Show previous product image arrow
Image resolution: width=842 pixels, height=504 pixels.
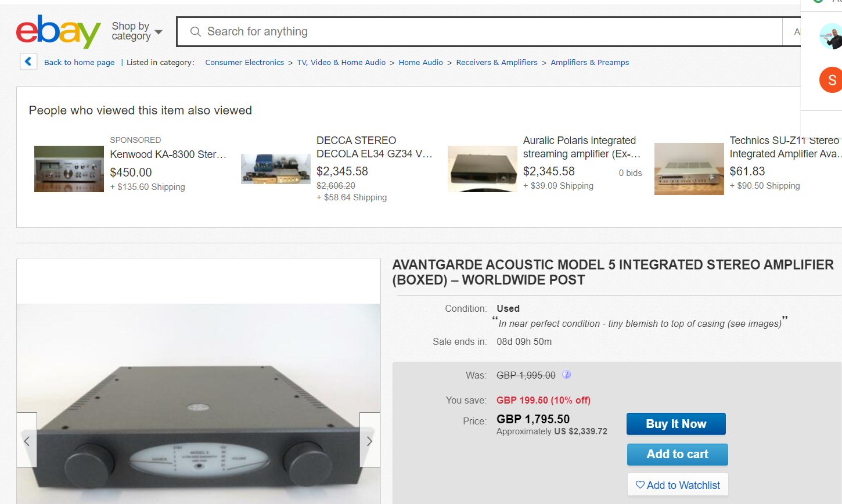click(27, 441)
